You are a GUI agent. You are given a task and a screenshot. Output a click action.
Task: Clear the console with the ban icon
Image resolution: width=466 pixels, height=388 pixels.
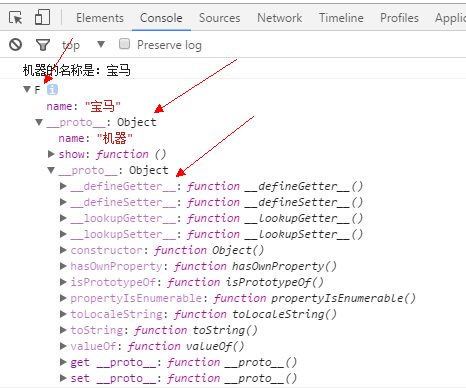coord(15,44)
